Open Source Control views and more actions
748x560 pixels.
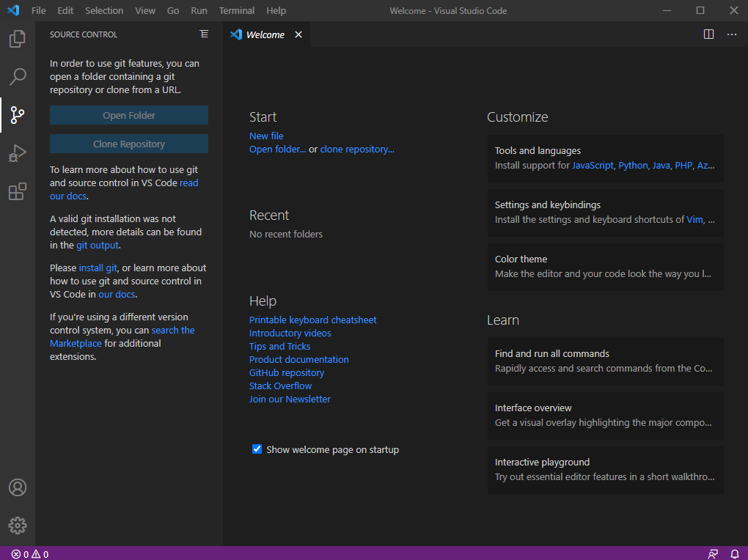(204, 34)
